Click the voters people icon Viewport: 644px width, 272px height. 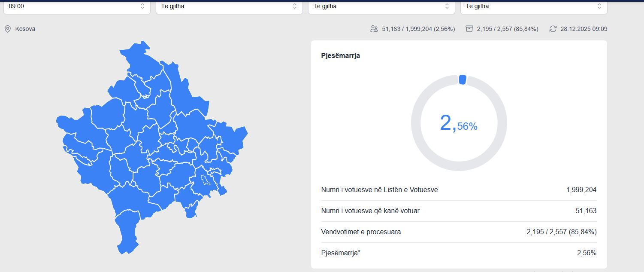pyautogui.click(x=374, y=29)
